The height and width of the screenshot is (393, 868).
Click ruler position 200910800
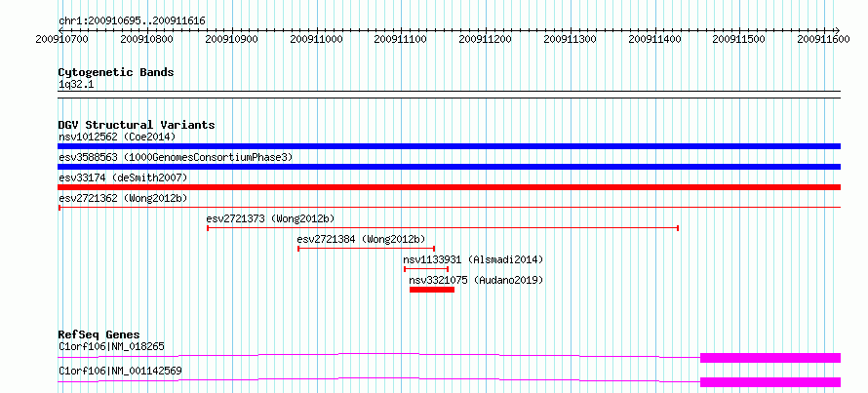click(146, 39)
